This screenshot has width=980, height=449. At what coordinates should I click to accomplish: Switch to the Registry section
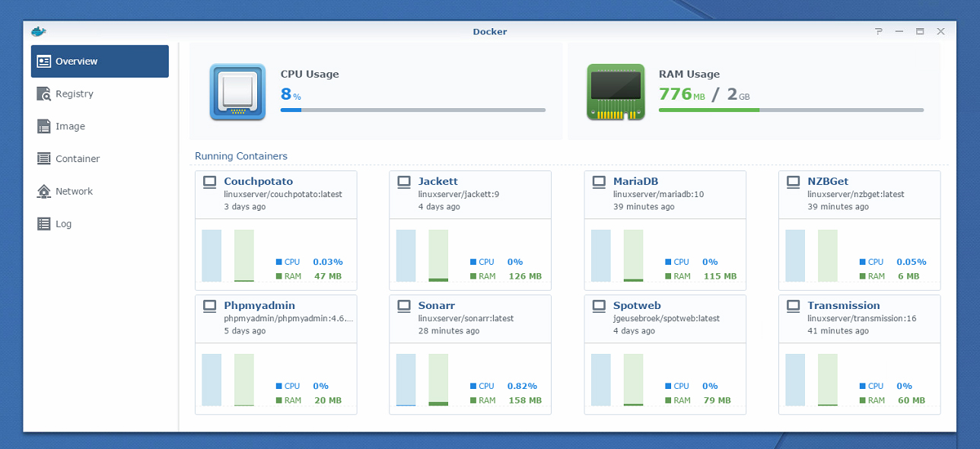[x=100, y=94]
